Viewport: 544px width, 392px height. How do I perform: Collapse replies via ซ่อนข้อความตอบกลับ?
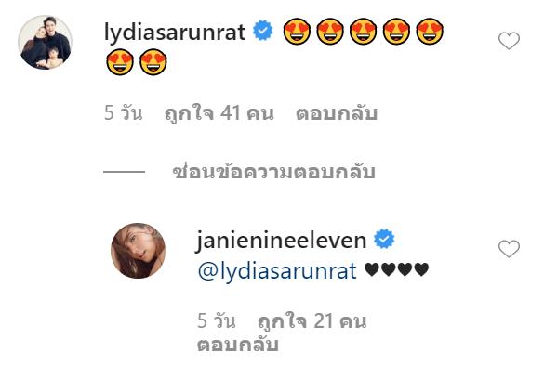click(274, 171)
